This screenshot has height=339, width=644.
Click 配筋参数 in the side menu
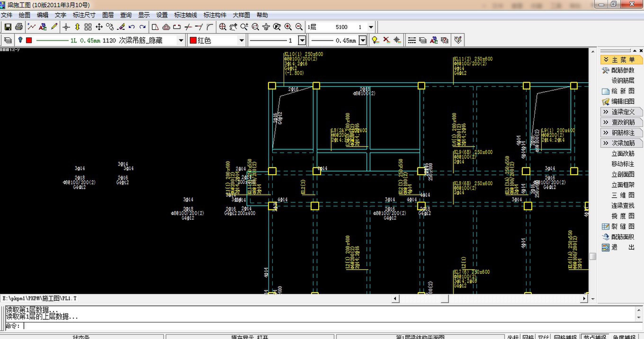point(622,70)
